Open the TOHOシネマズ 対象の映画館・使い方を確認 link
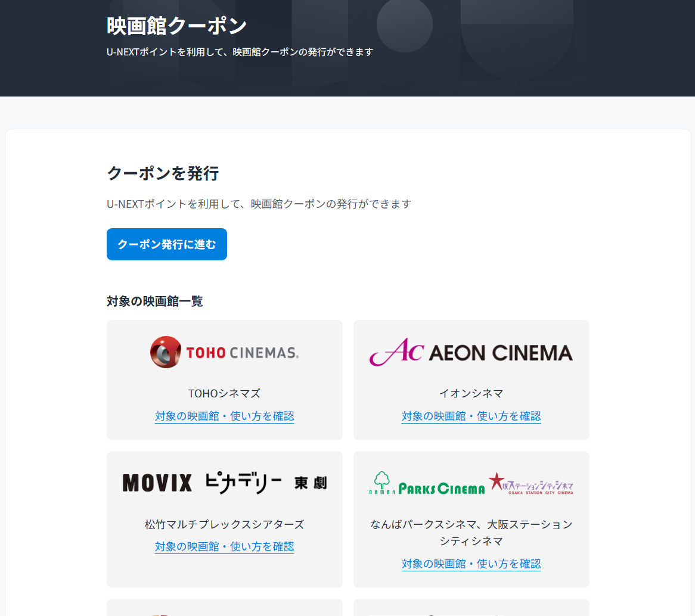The width and height of the screenshot is (695, 616). [x=224, y=416]
